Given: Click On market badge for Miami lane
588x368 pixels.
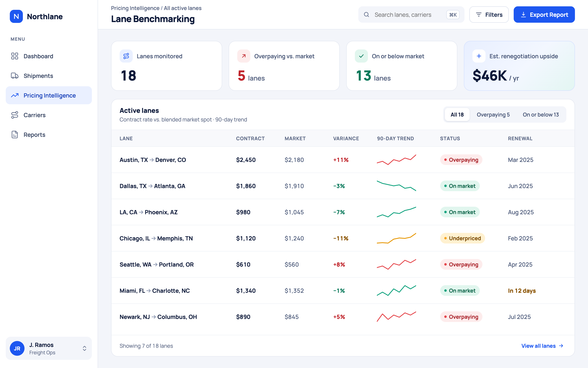Looking at the screenshot, I should [x=460, y=291].
